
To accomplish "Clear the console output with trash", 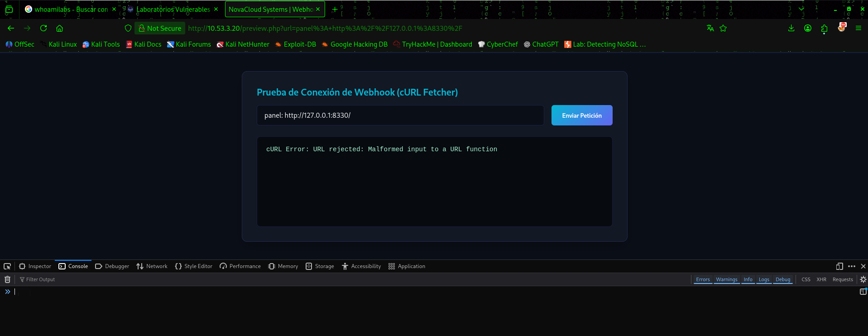I will click(x=7, y=279).
